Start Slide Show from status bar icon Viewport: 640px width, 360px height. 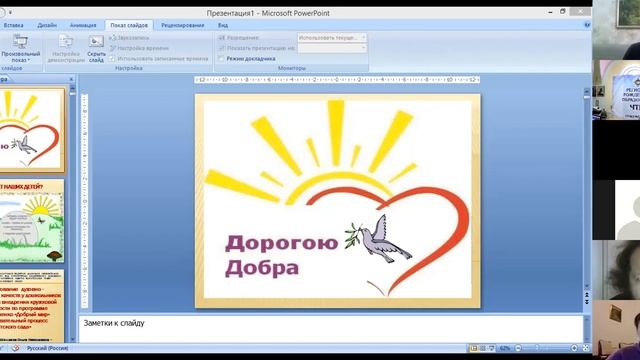coord(492,348)
